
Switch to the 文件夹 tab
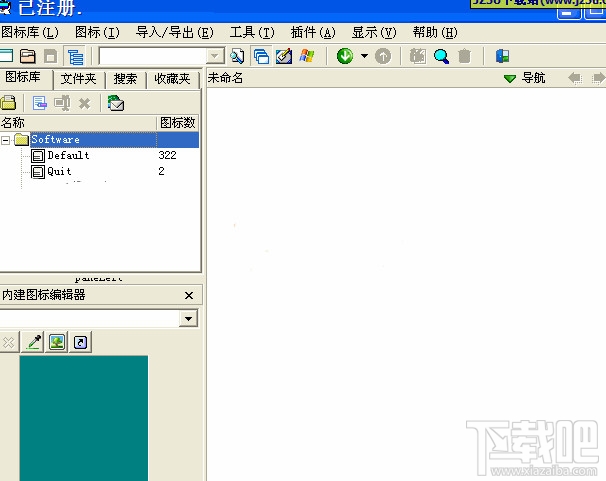[78, 79]
